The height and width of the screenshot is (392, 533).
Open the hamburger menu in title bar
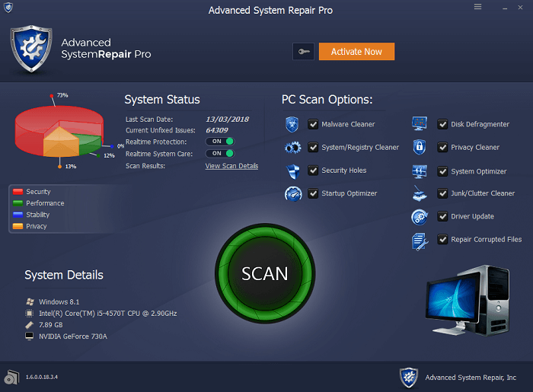coord(477,7)
